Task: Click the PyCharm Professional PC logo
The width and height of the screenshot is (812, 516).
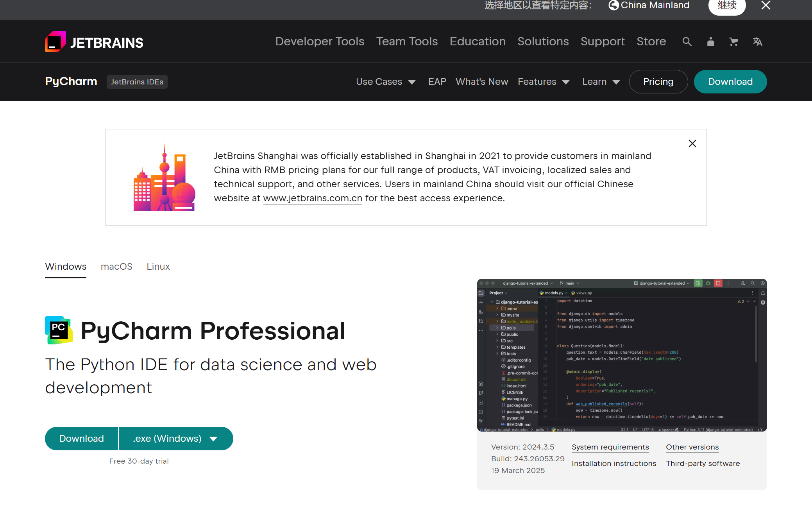Action: coord(59,330)
